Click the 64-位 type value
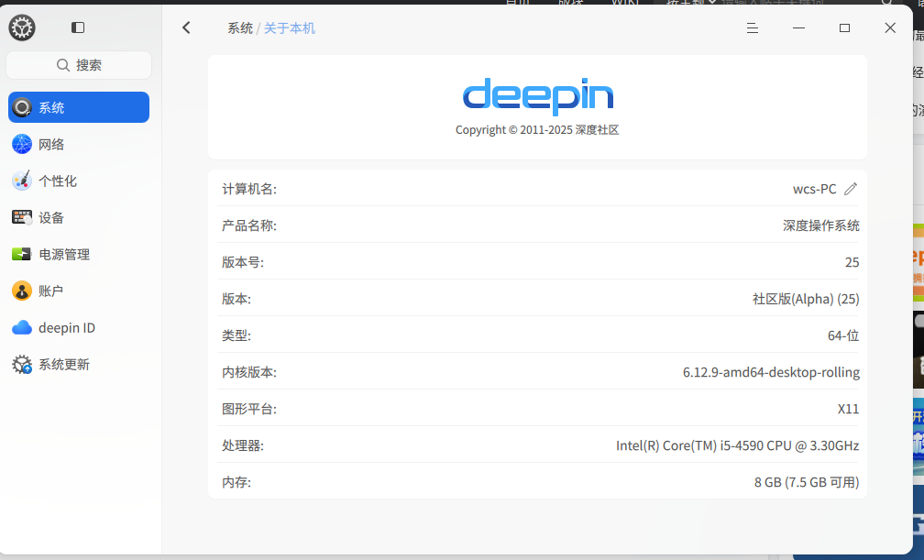Screen dimensions: 924x560 tap(843, 335)
